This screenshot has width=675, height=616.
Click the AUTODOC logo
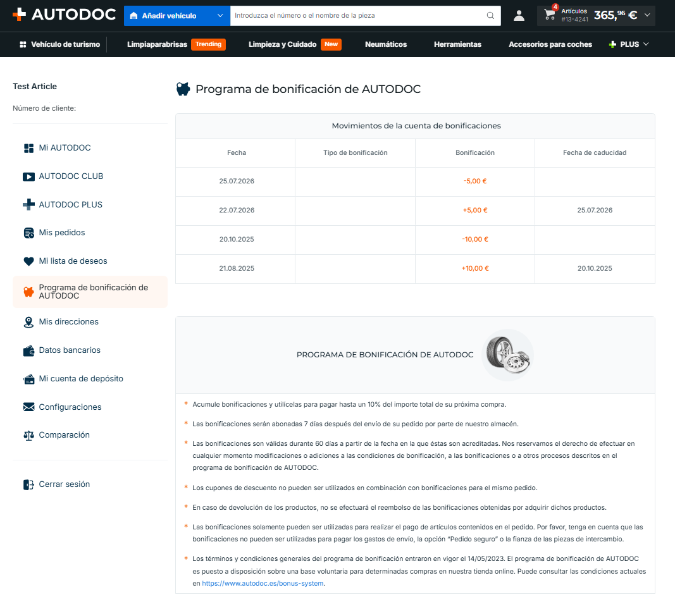pos(64,15)
